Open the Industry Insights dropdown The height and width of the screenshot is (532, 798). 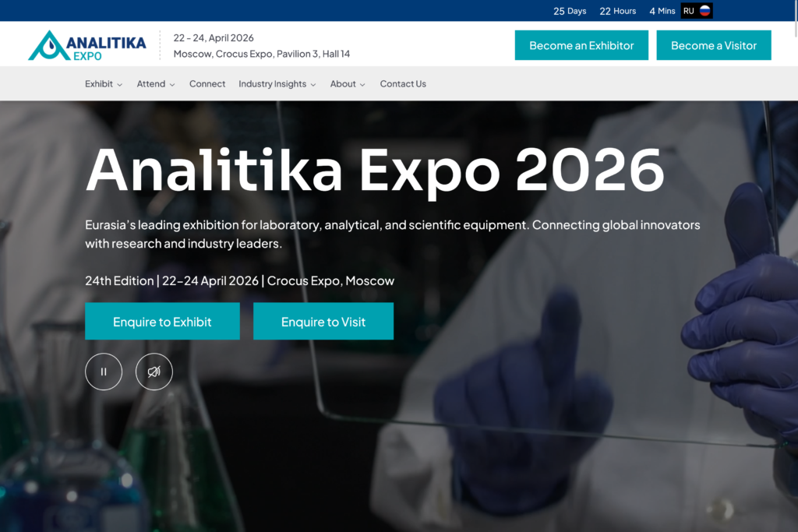pyautogui.click(x=277, y=84)
